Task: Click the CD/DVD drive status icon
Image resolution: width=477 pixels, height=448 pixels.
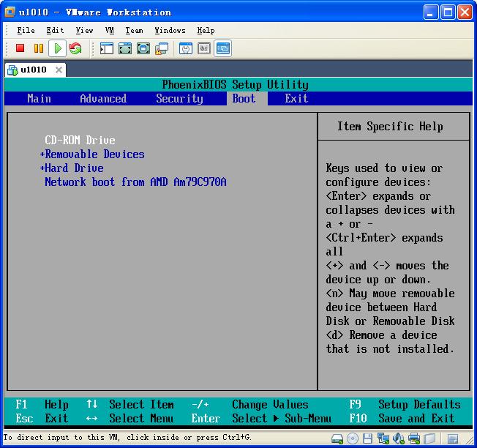Action: [x=353, y=438]
